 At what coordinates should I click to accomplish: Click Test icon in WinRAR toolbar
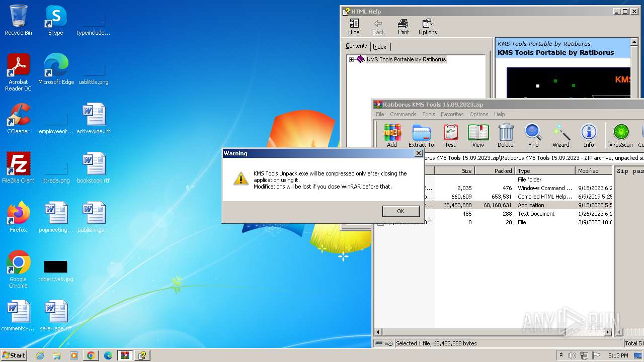pos(450,136)
